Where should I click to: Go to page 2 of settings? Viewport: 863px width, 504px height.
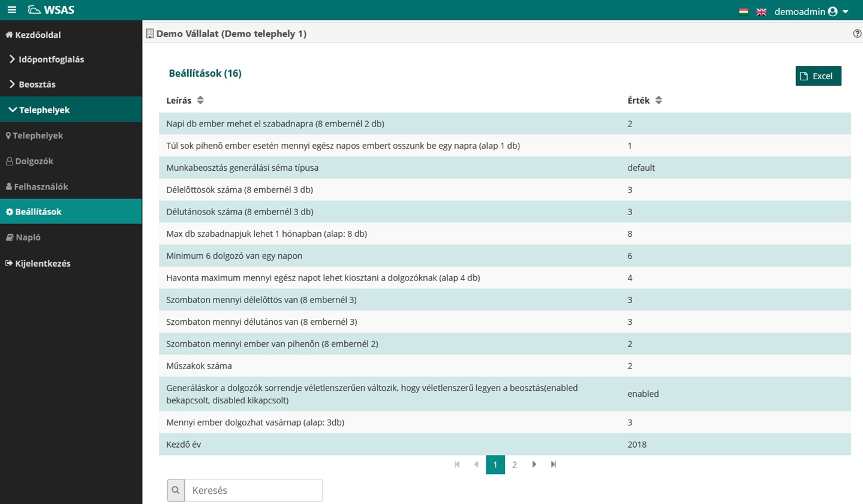coord(514,464)
